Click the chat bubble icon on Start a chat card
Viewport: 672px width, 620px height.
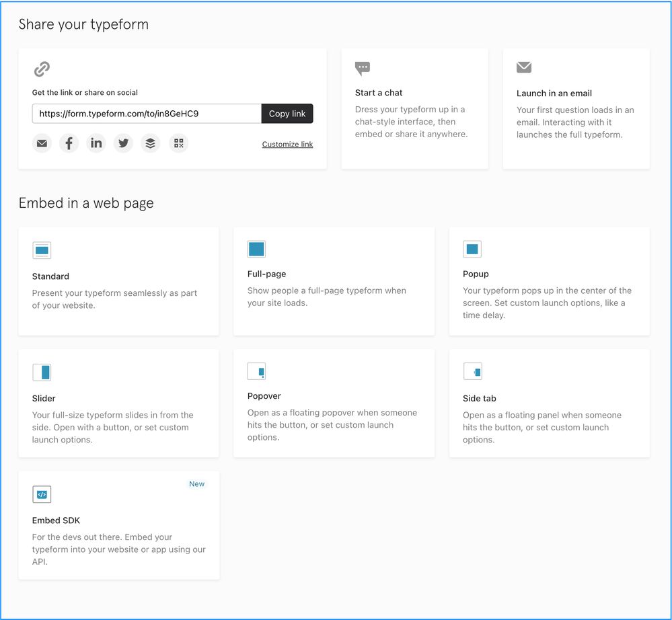tap(363, 68)
